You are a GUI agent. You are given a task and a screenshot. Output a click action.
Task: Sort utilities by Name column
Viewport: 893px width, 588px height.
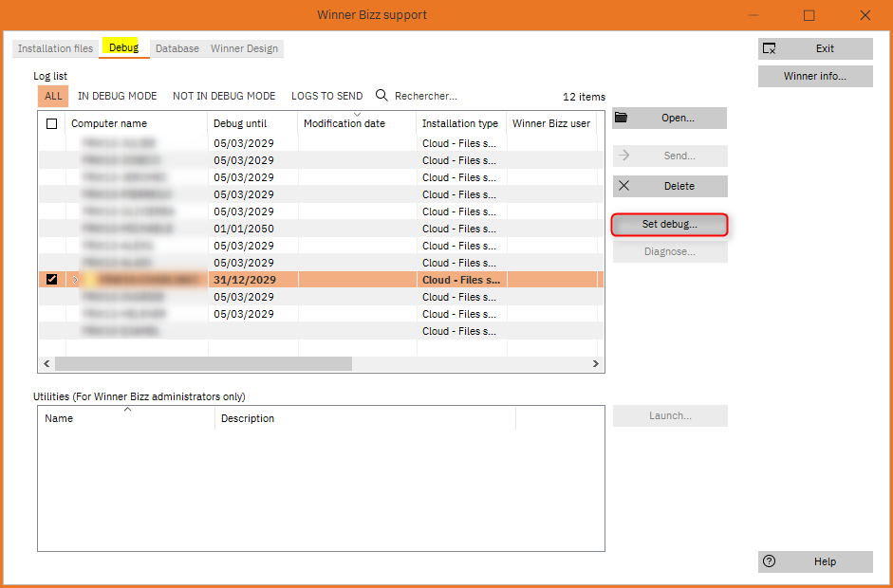pos(126,418)
